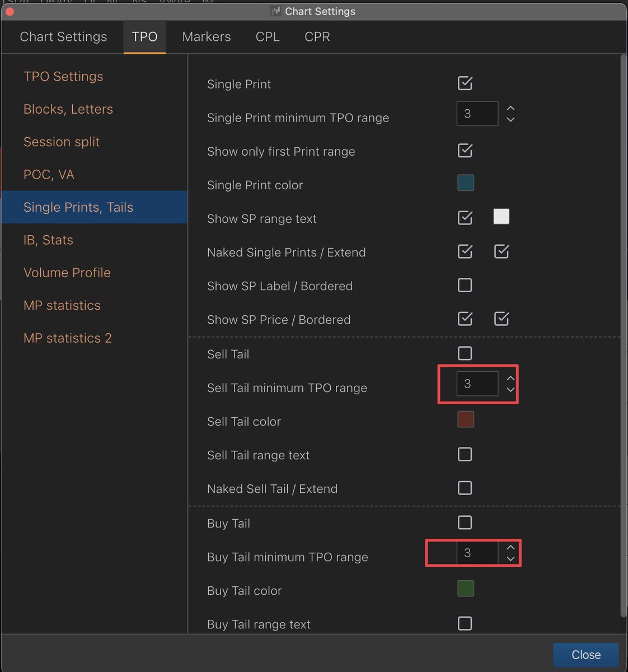Screen dimensions: 628x672
Task: Click the Close button
Action: (x=586, y=655)
